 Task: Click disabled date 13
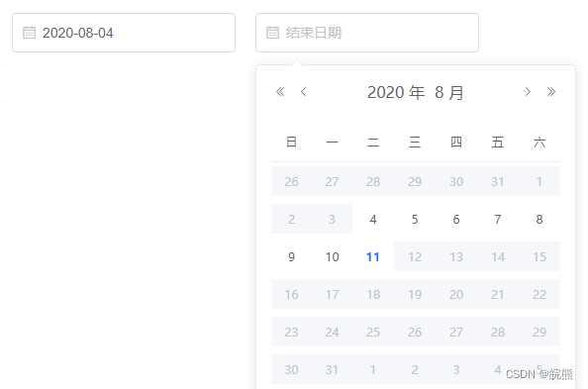[x=456, y=257]
